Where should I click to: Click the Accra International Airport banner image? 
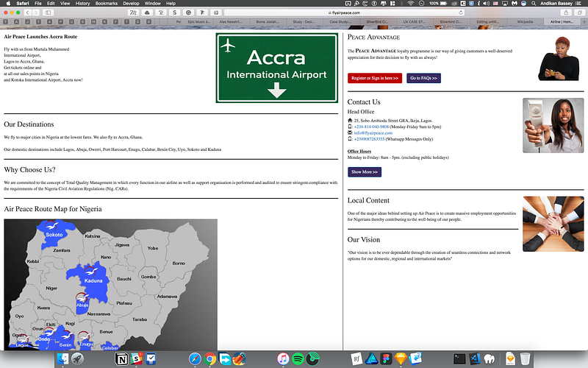(277, 68)
